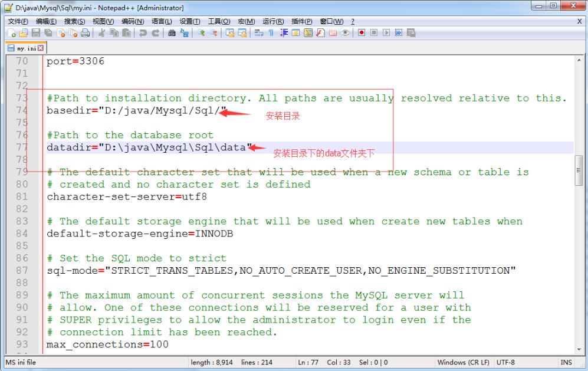Close the my.ini tab with its X
The width and height of the screenshot is (588, 371).
tap(42, 47)
